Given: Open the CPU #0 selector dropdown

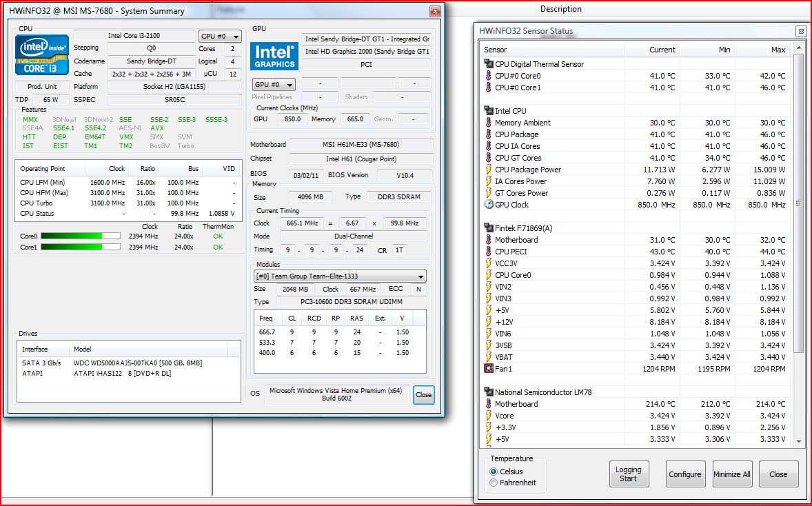Looking at the screenshot, I should (x=220, y=37).
